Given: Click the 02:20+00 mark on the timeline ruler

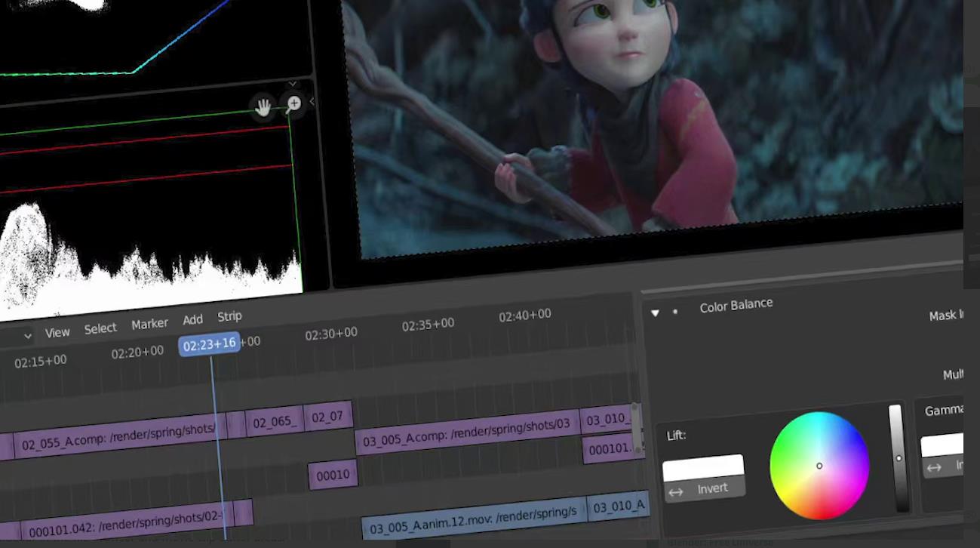Looking at the screenshot, I should click(x=137, y=353).
